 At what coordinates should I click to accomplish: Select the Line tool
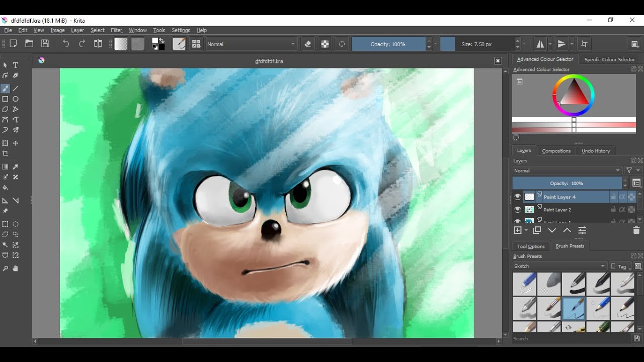[16, 88]
